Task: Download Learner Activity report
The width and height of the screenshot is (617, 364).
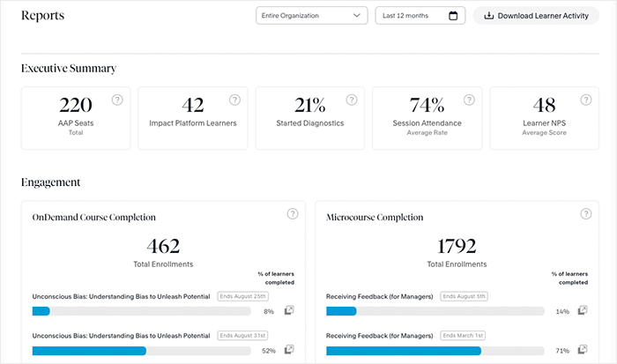Action: [536, 16]
